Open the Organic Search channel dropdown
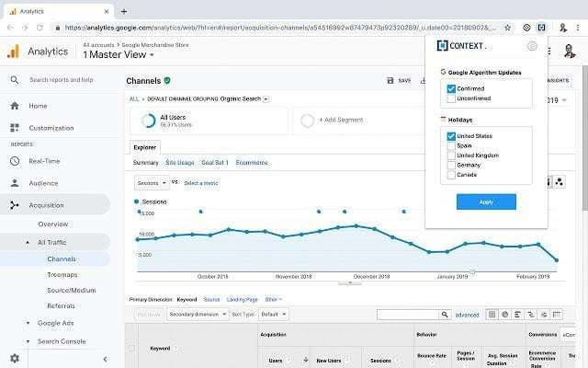 click(x=266, y=99)
